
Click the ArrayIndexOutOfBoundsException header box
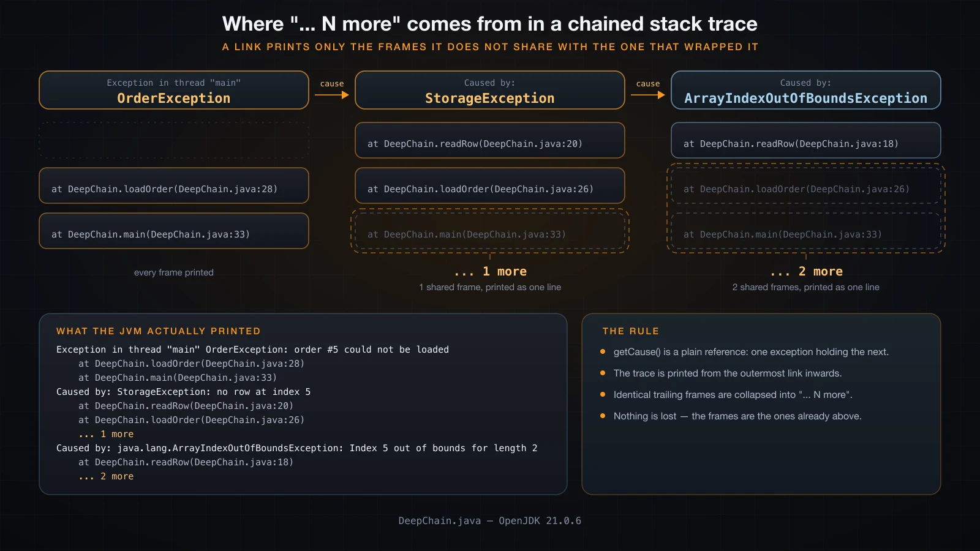806,90
